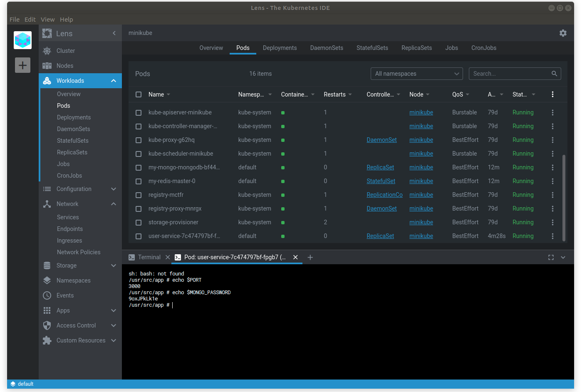Click the Network topology icon
This screenshot has width=582, height=392.
tap(47, 204)
